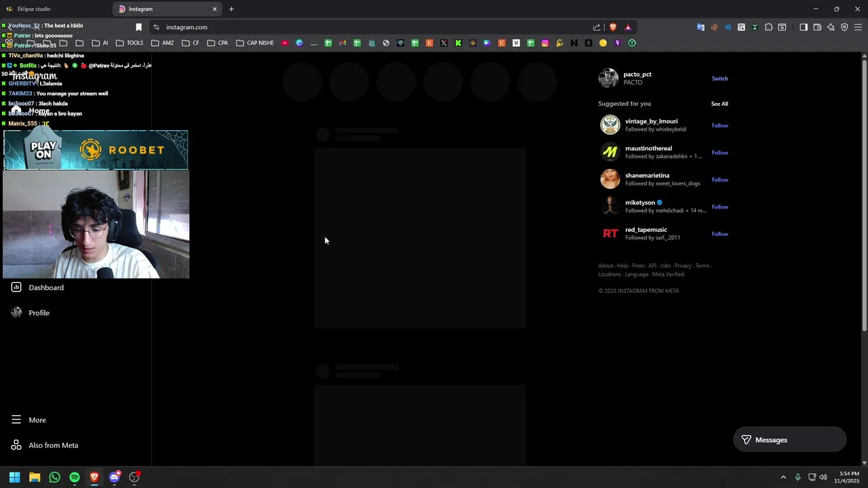The width and height of the screenshot is (868, 488).
Task: Click the cookie extension icon
Action: 714,27
